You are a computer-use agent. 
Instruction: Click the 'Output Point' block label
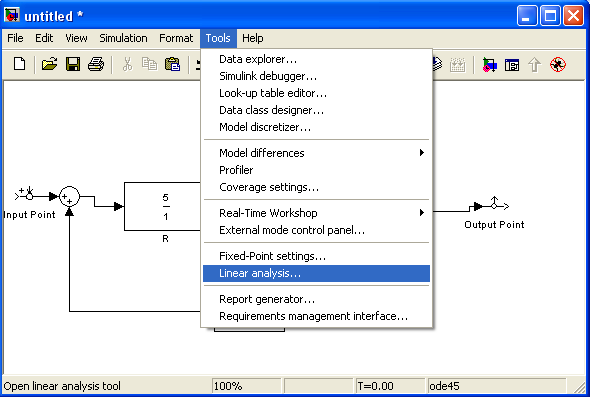pos(494,225)
